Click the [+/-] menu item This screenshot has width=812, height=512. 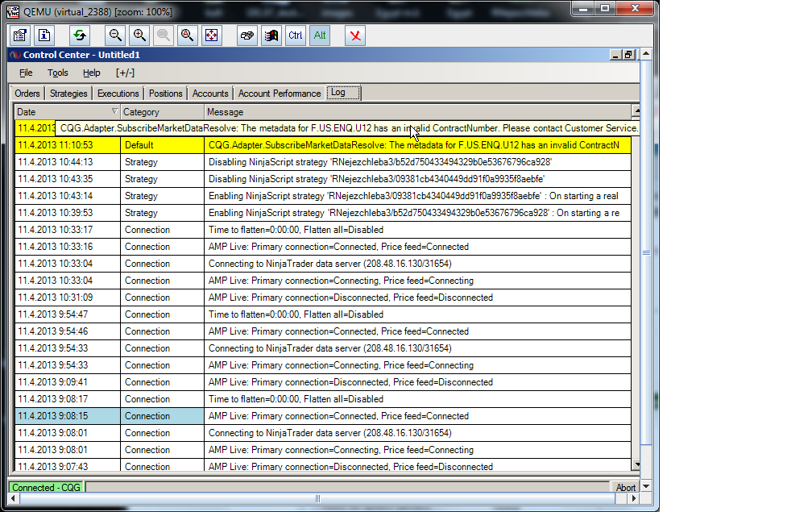tap(125, 73)
